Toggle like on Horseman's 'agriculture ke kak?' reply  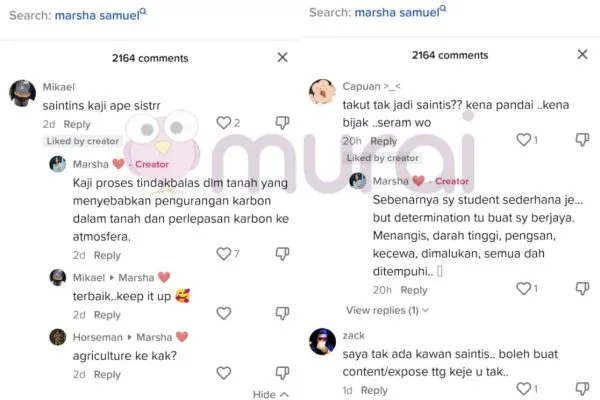point(223,373)
